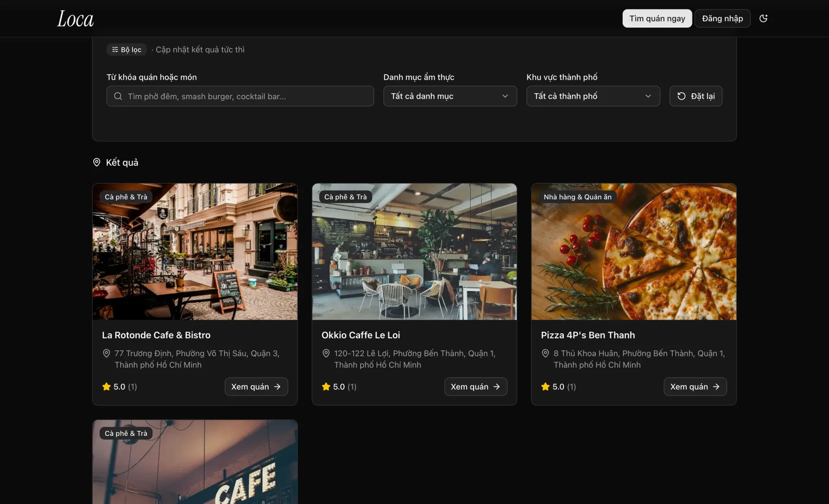This screenshot has width=829, height=504.
Task: Open the Tất cả thành phố dropdown
Action: 593,96
